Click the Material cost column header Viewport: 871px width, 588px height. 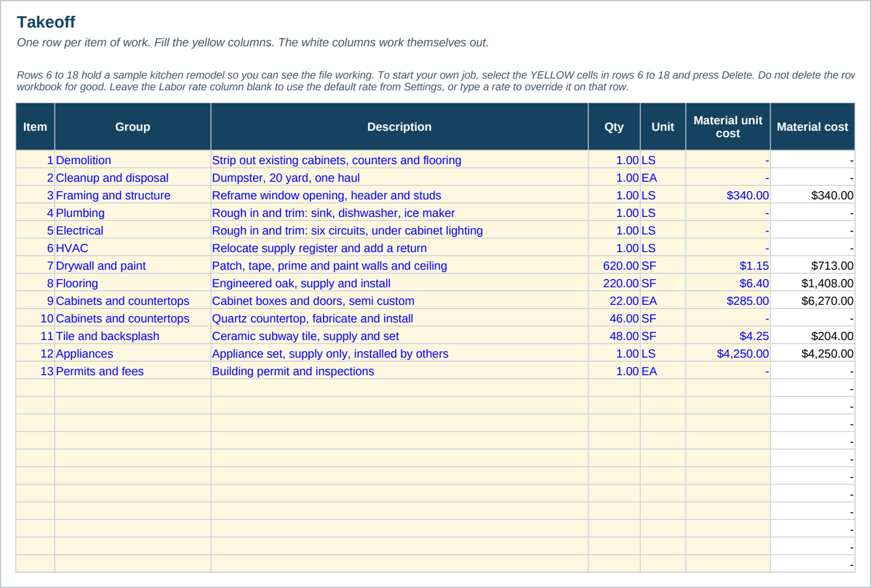(x=812, y=127)
